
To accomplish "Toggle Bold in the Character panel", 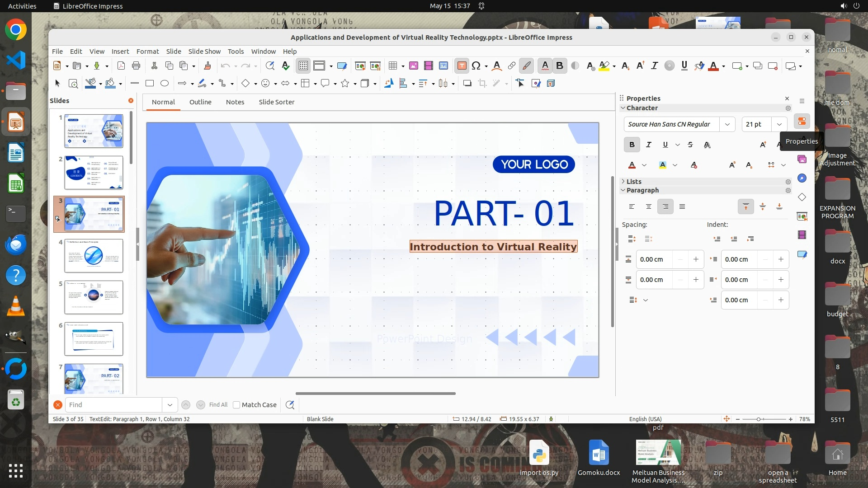I will 632,145.
